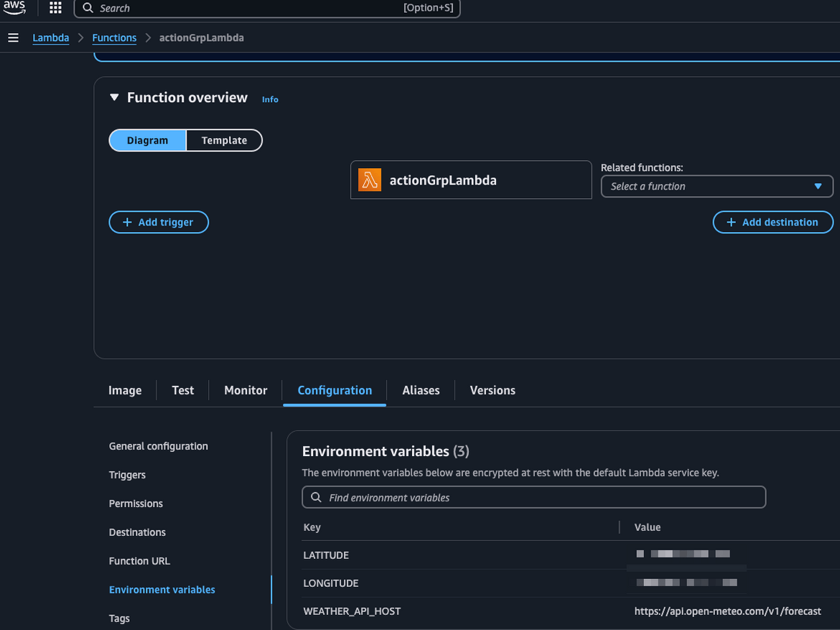Viewport: 840px width, 630px height.
Task: Click the Add destination button
Action: (773, 222)
